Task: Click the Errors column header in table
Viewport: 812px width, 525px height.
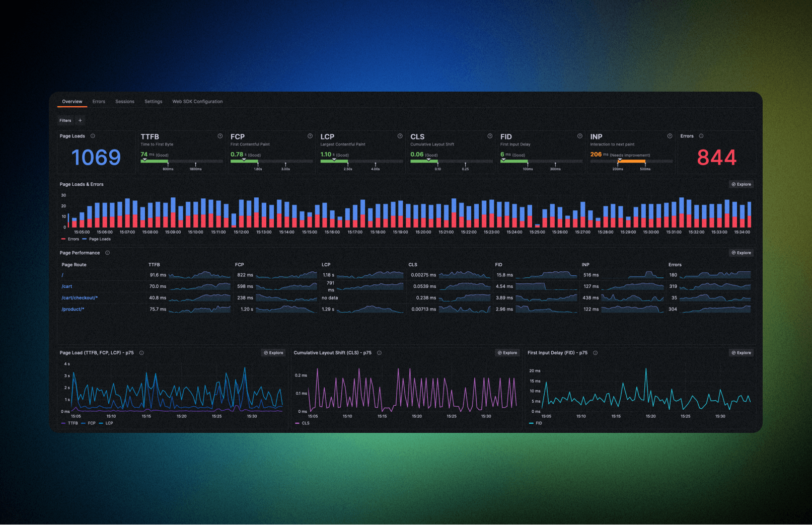Action: pos(675,265)
